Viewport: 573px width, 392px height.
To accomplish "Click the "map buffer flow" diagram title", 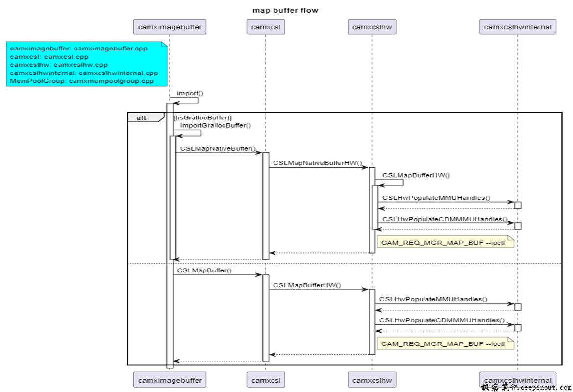I will [285, 10].
